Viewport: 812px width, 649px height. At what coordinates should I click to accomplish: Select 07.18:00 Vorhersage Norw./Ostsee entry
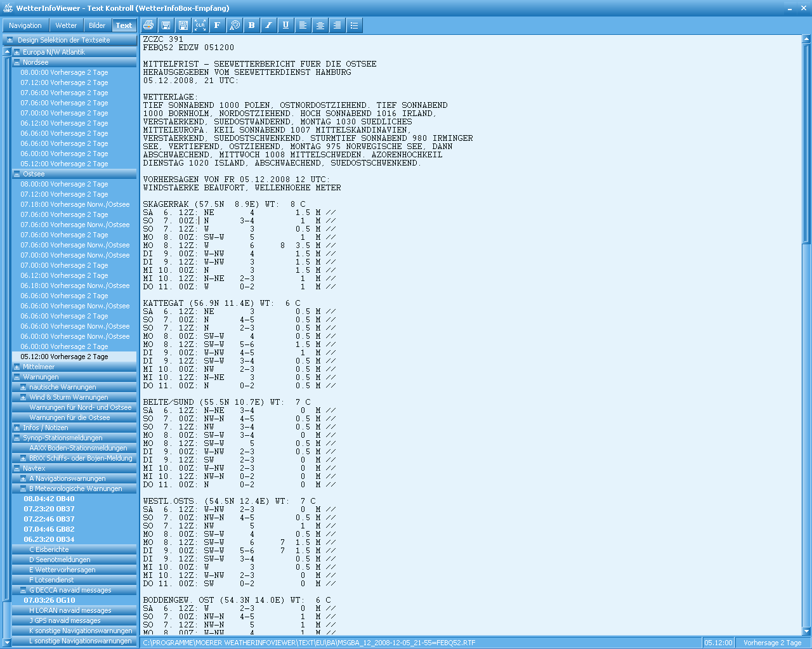(75, 204)
